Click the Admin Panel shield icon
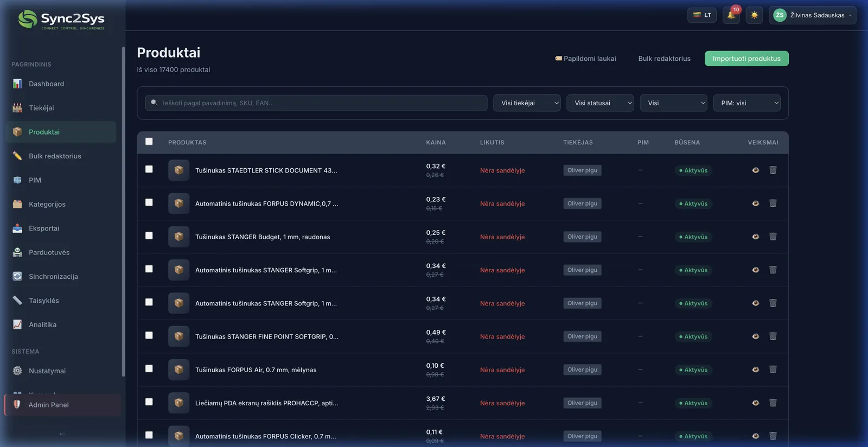Image resolution: width=868 pixels, height=447 pixels. click(17, 405)
